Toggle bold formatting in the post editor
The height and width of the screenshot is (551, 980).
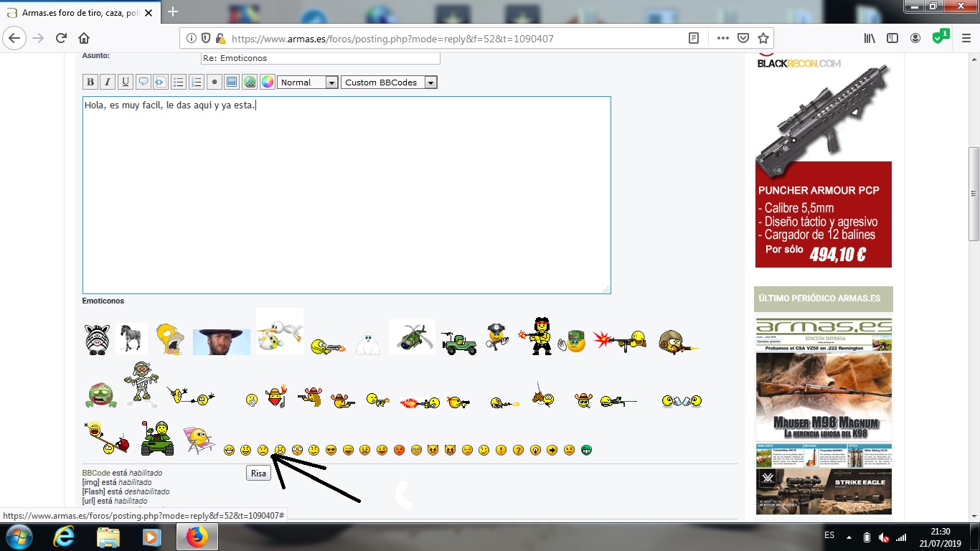(x=90, y=82)
